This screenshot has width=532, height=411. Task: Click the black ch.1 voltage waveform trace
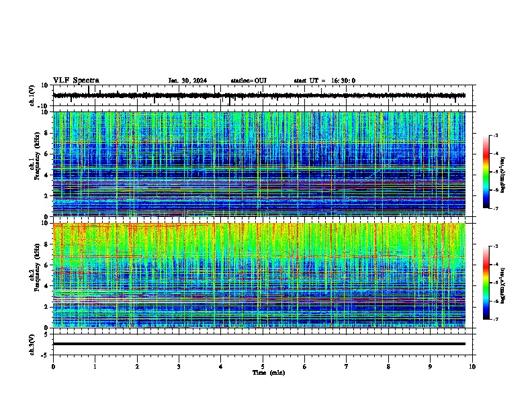point(259,95)
